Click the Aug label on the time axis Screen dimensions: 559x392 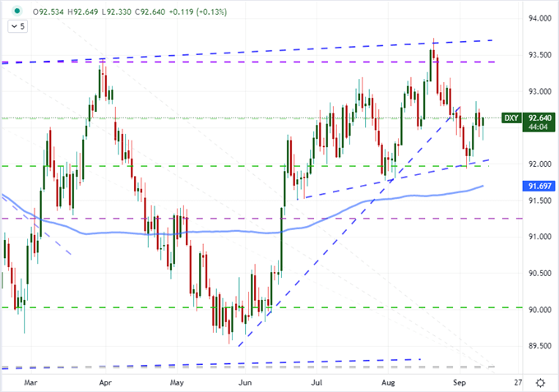click(x=388, y=383)
